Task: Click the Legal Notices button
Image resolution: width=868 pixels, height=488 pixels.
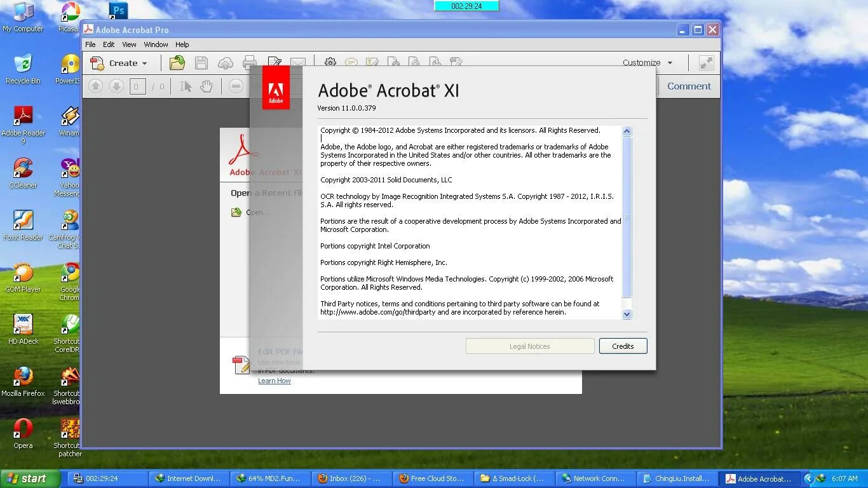Action: 530,346
